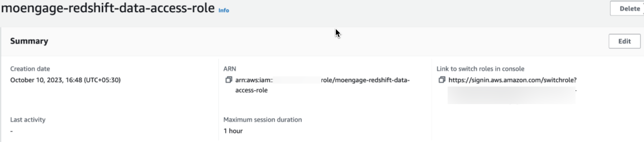Click the 1 hour session duration value
644x142 pixels.
pos(233,131)
